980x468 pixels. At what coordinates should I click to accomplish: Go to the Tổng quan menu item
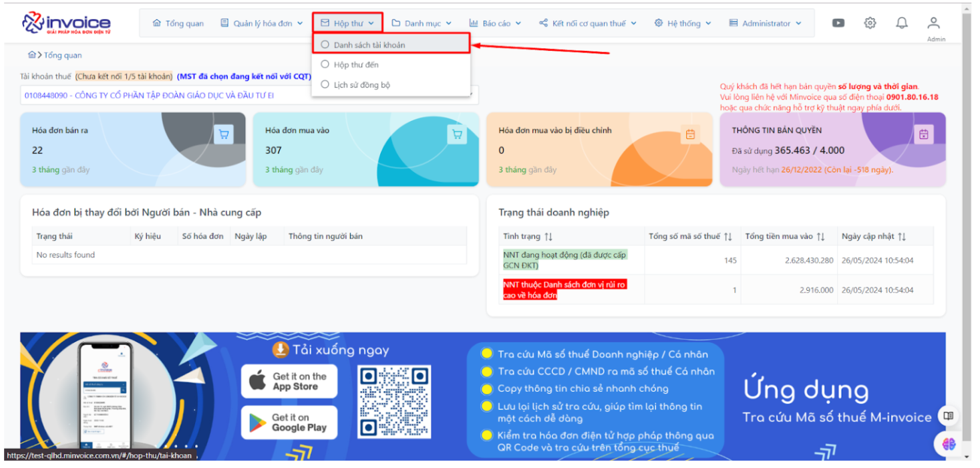point(178,23)
